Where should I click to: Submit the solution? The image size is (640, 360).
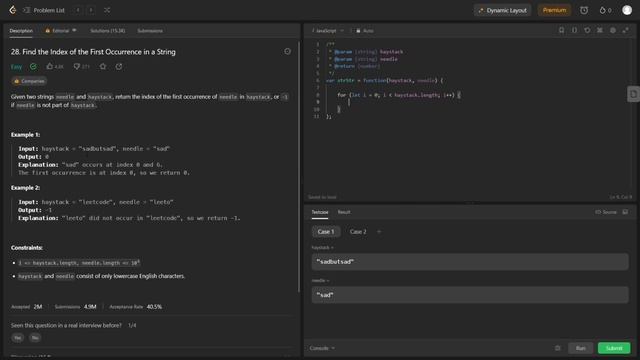click(614, 348)
